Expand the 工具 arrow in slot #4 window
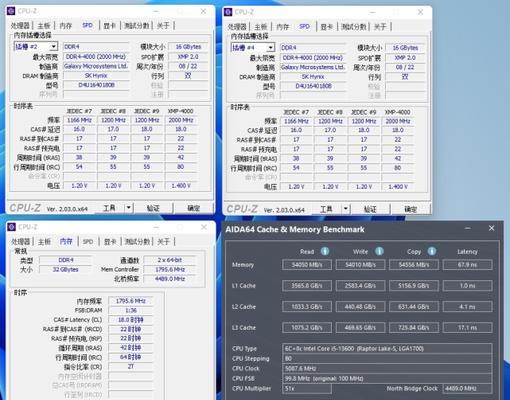This screenshot has height=400, width=510. [346, 209]
